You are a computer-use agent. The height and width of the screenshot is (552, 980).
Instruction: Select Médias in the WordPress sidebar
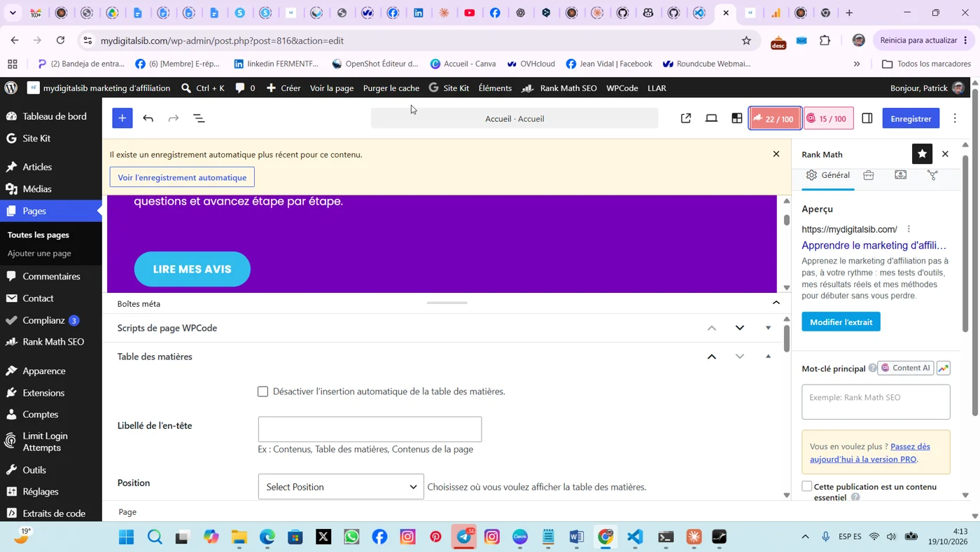click(37, 188)
